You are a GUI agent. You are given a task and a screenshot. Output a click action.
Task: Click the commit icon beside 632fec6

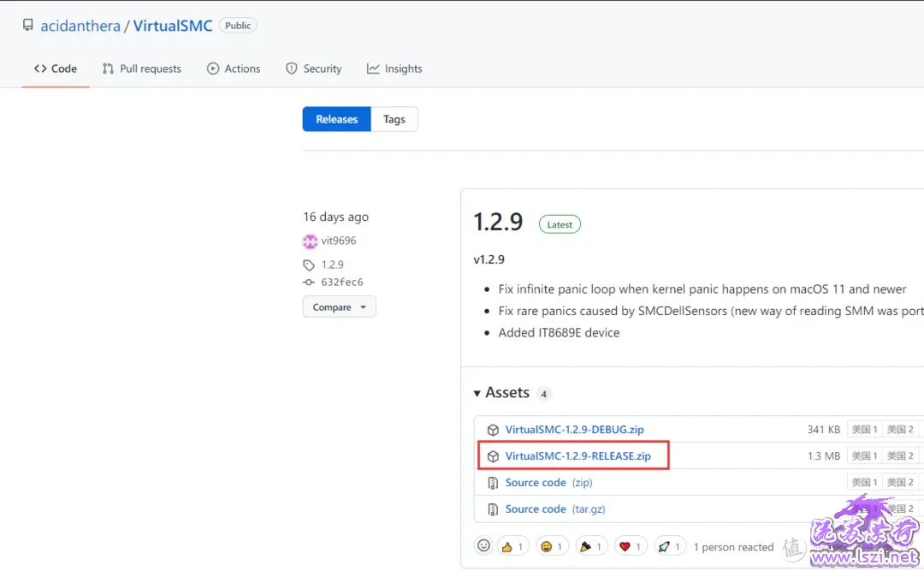point(309,282)
